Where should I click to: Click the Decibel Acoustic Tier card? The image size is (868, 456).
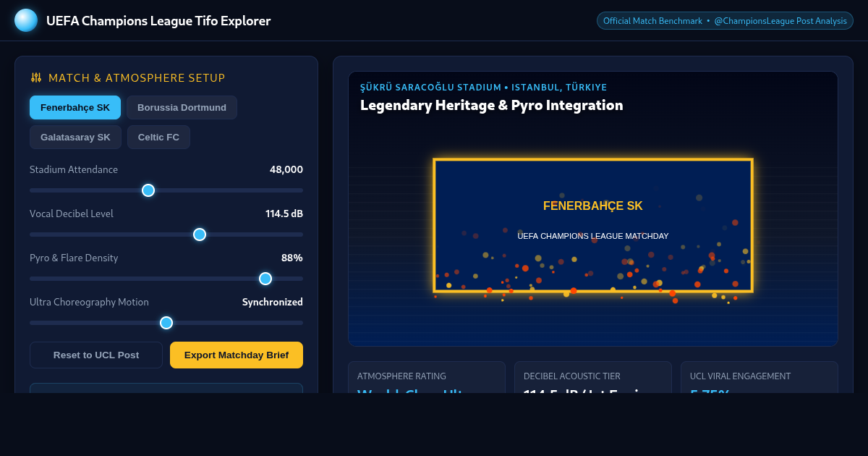pyautogui.click(x=593, y=377)
